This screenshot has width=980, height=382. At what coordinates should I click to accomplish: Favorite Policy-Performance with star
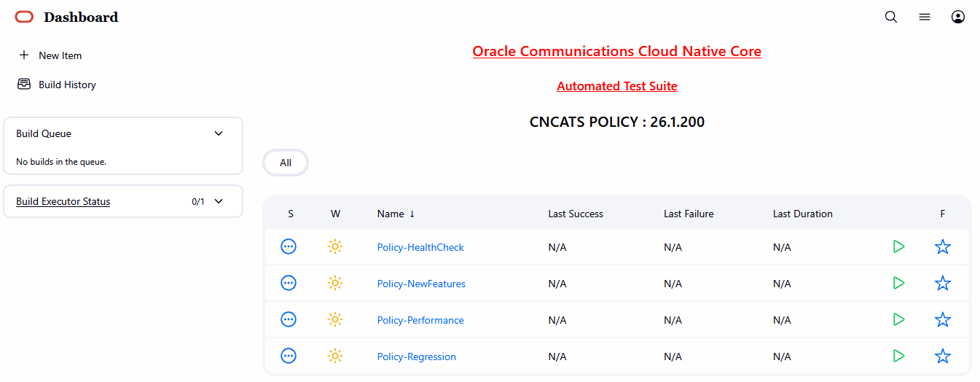943,319
